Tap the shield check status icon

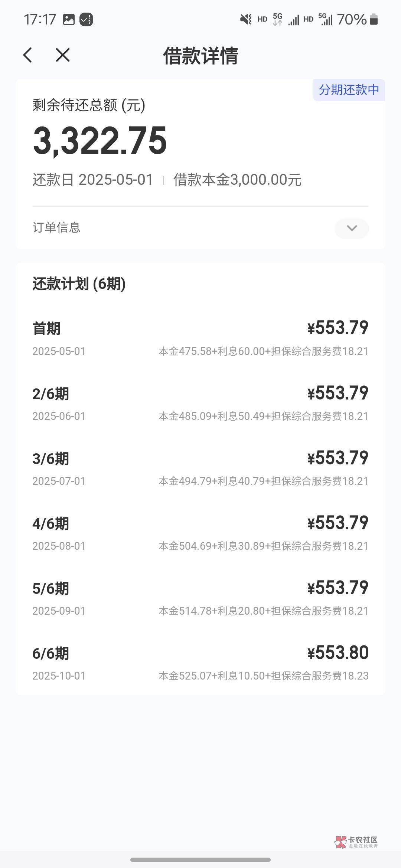(86, 19)
